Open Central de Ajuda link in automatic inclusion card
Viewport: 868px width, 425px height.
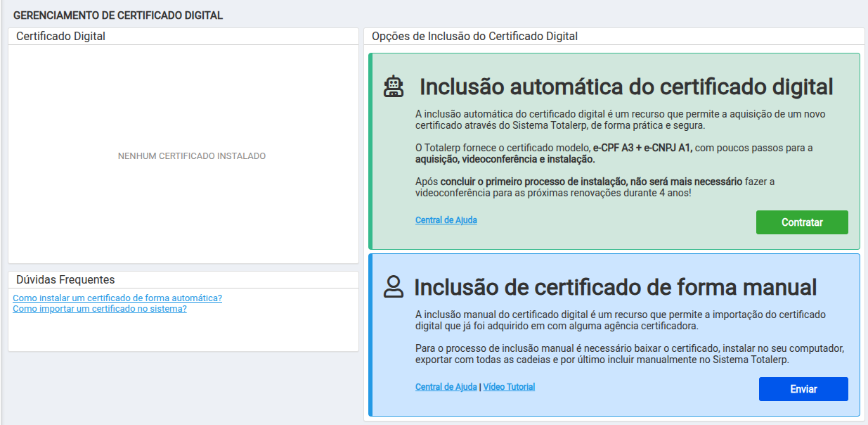click(446, 220)
